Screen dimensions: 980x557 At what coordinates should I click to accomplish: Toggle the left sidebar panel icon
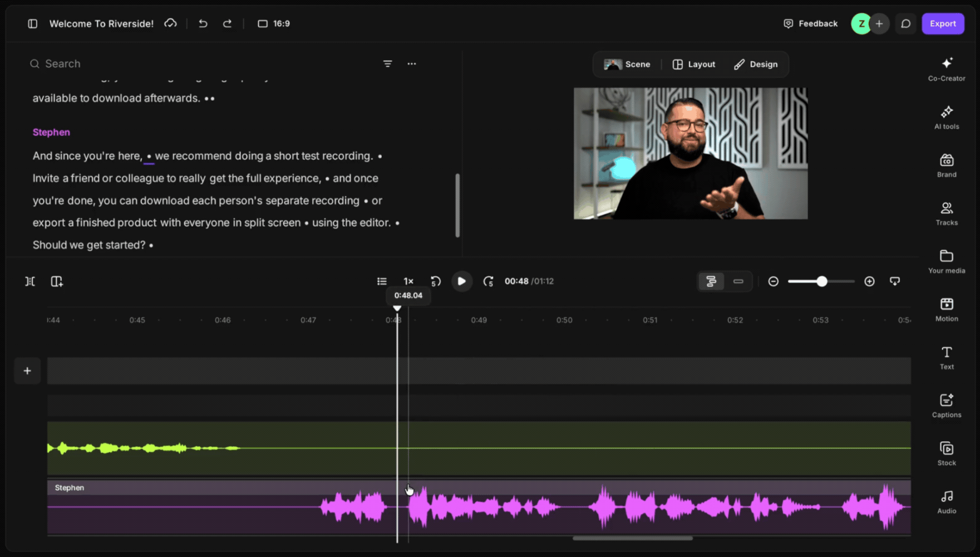[x=33, y=23]
